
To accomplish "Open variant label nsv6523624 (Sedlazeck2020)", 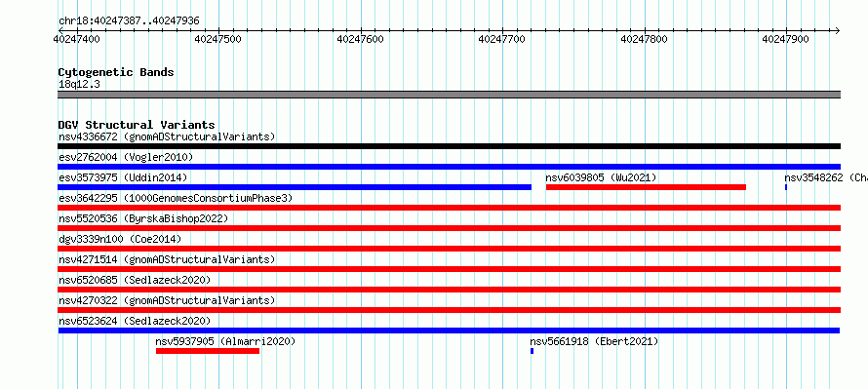I will coord(135,321).
